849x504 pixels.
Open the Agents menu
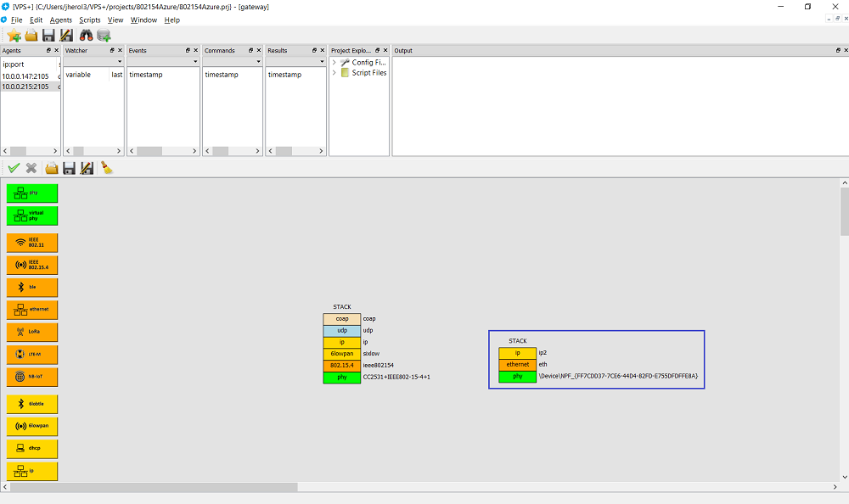click(x=60, y=20)
